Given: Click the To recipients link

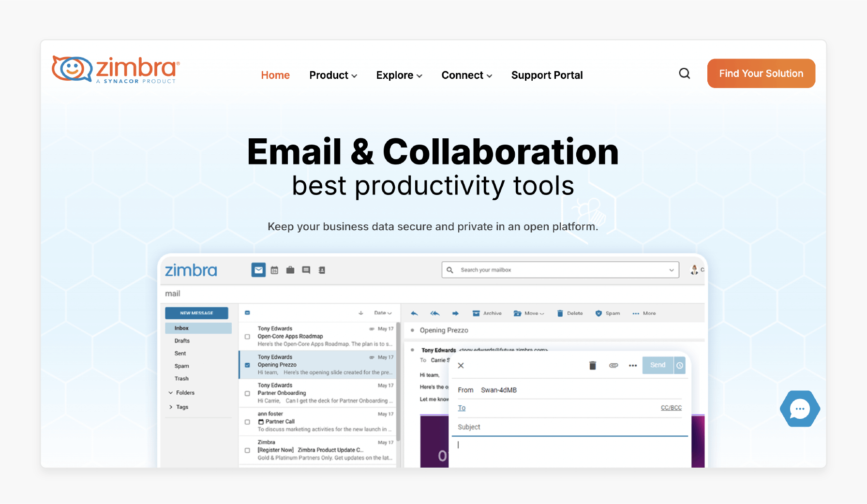Looking at the screenshot, I should [x=462, y=408].
